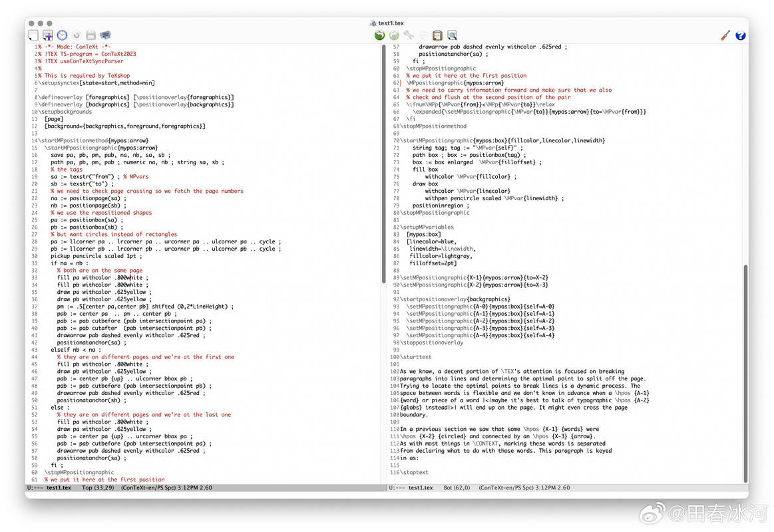Click the green Undo arrow icon
Image resolution: width=774 pixels, height=532 pixels.
click(x=379, y=35)
